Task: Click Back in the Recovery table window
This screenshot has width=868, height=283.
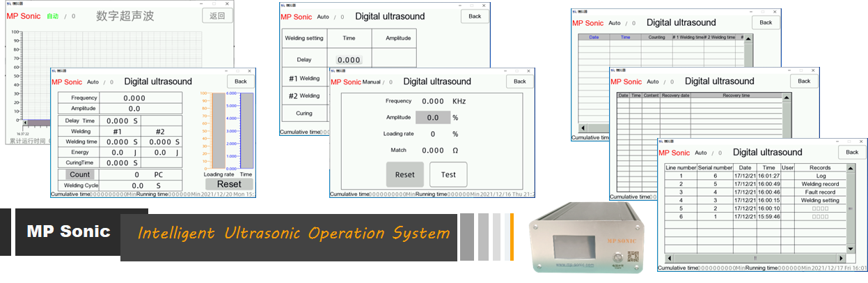Action: [x=804, y=81]
